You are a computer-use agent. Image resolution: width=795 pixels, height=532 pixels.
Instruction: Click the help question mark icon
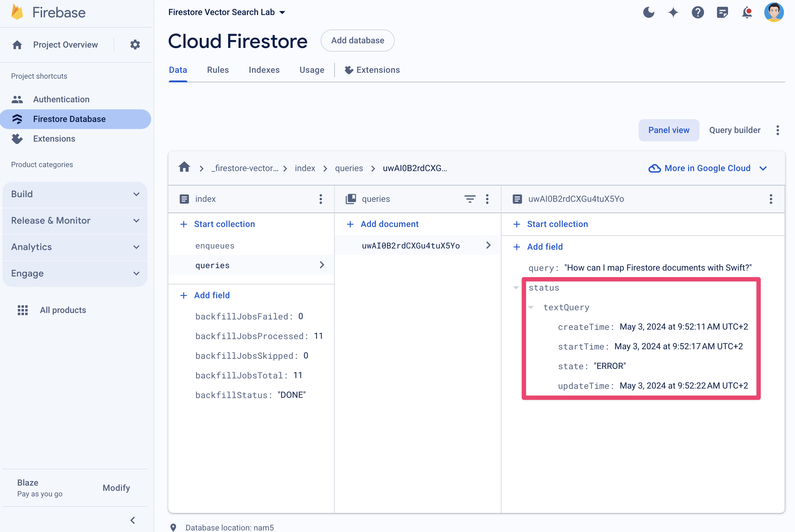click(699, 12)
